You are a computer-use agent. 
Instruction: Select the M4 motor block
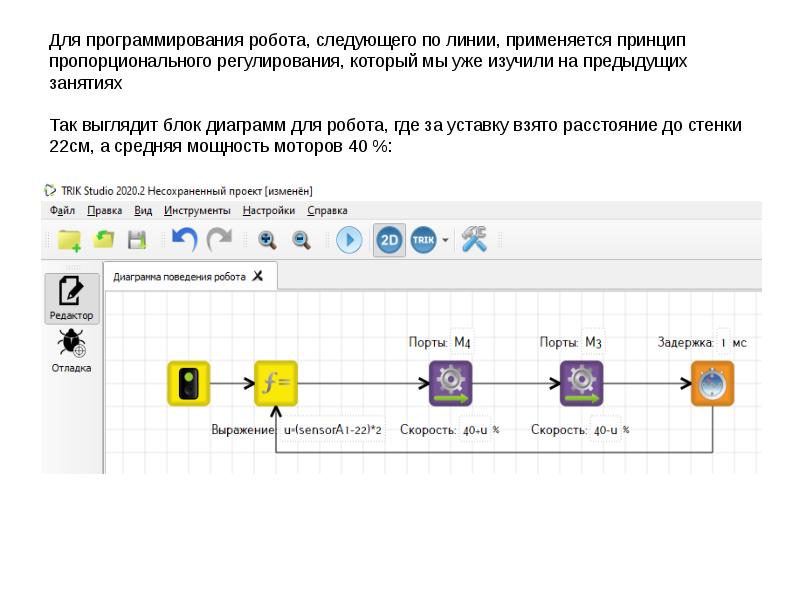coord(450,383)
